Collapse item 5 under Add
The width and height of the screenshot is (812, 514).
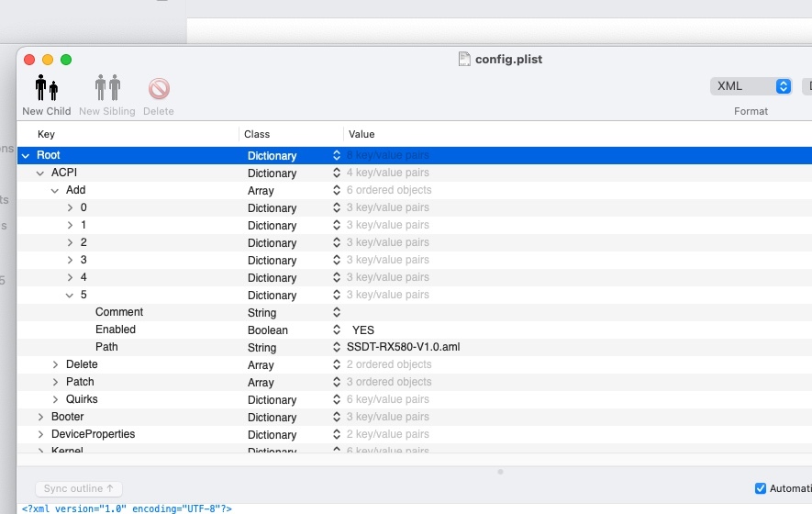pos(70,296)
